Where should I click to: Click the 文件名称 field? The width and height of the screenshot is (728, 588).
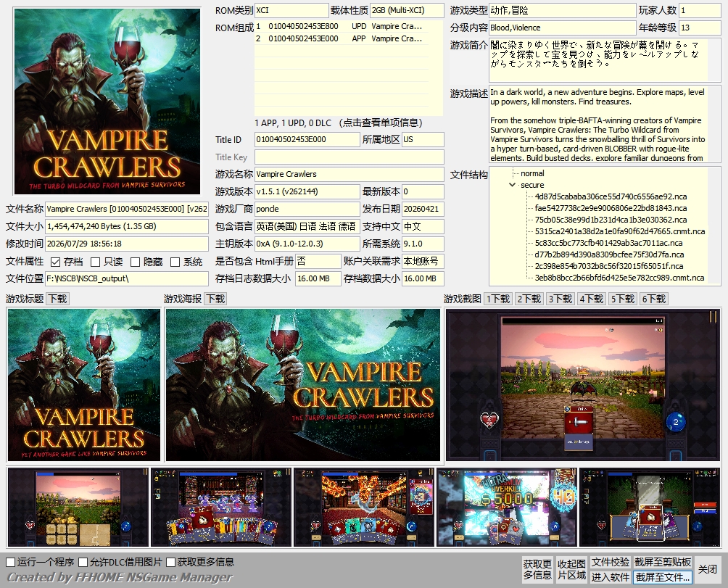point(127,209)
